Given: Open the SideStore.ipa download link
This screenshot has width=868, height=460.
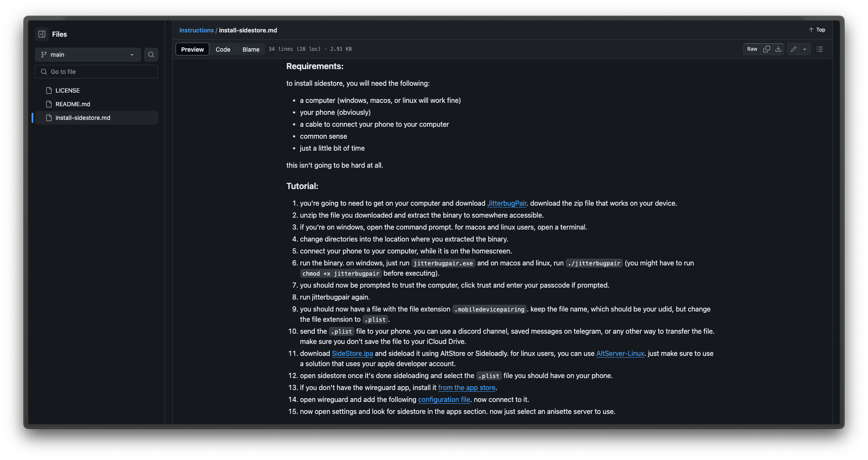Looking at the screenshot, I should coord(352,354).
